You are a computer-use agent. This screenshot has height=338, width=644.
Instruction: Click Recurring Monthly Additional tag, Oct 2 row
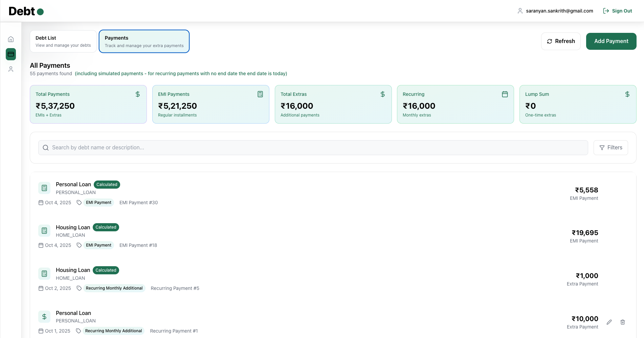pyautogui.click(x=114, y=288)
